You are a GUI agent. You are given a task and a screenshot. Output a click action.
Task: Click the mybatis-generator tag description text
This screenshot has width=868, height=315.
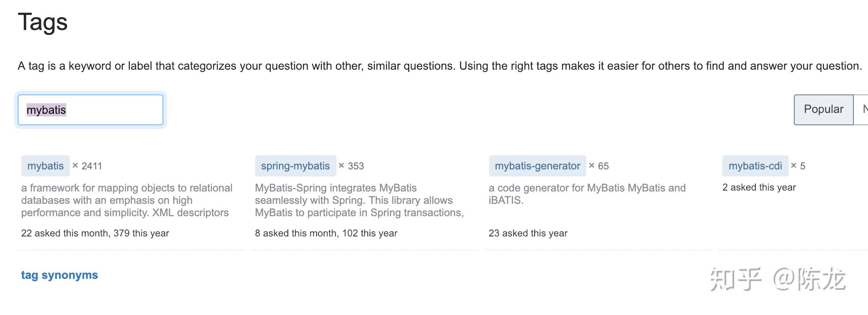[587, 194]
